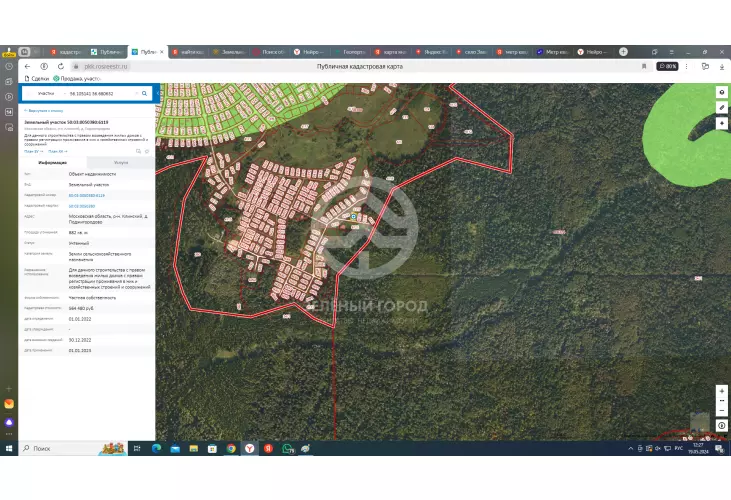Click the browser back arrow
The height and width of the screenshot is (500, 731).
(x=27, y=67)
